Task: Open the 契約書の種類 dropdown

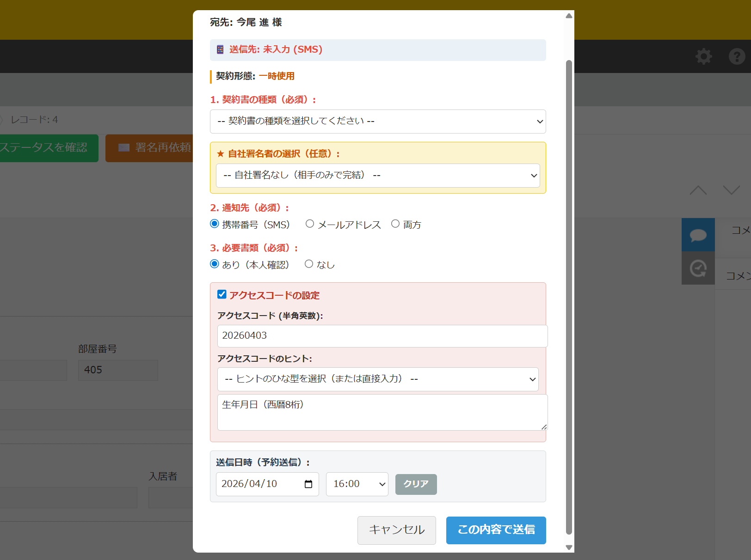Action: pyautogui.click(x=377, y=122)
